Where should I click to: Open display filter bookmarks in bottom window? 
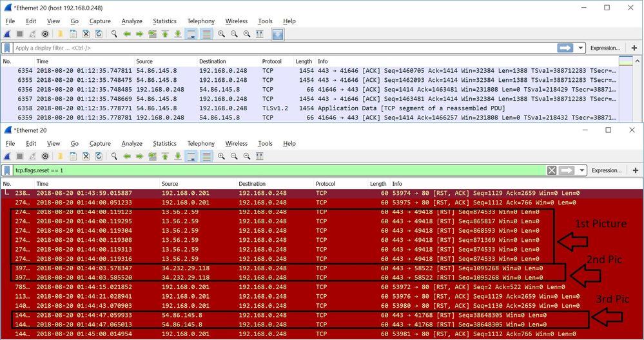[7, 170]
